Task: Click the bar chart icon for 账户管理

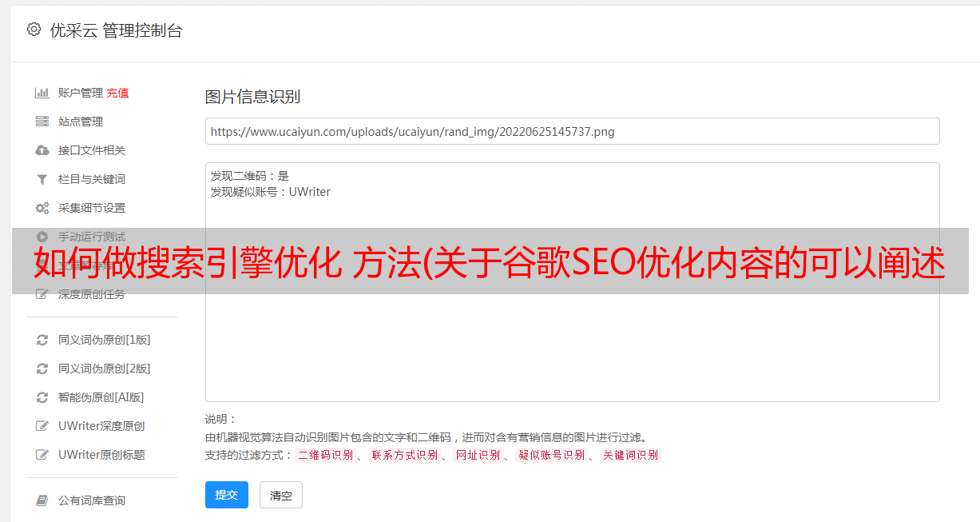Action: click(42, 93)
